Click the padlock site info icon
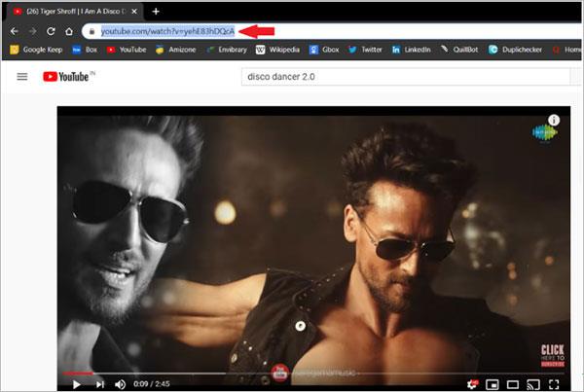This screenshot has width=584, height=392. pos(91,32)
